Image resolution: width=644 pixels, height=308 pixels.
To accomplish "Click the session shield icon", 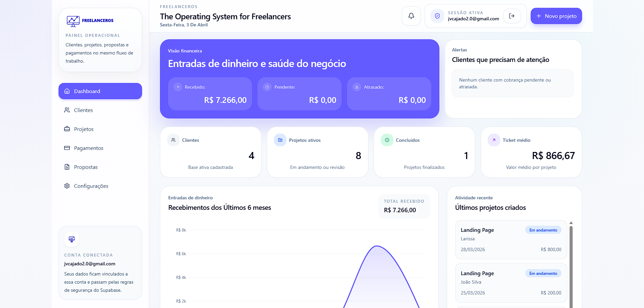I will pos(437,16).
